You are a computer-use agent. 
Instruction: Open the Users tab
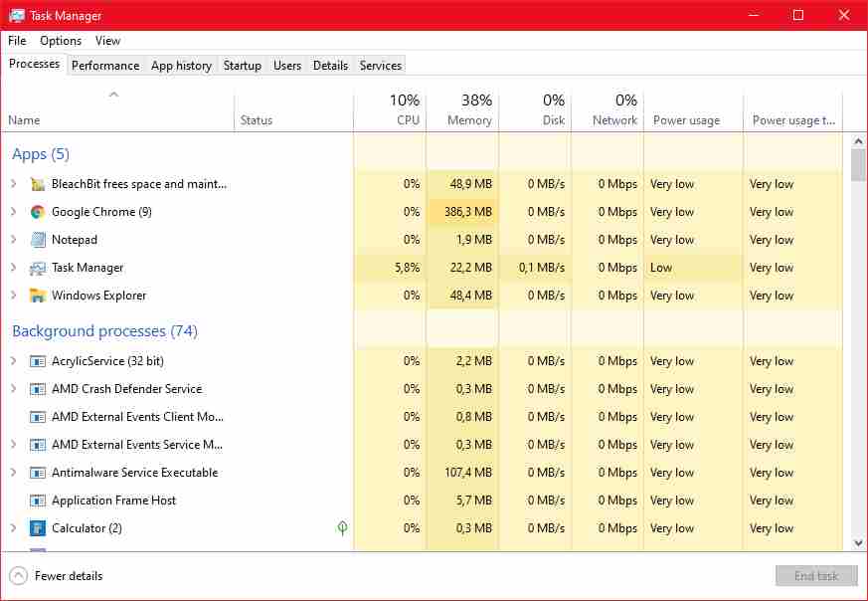pos(287,66)
